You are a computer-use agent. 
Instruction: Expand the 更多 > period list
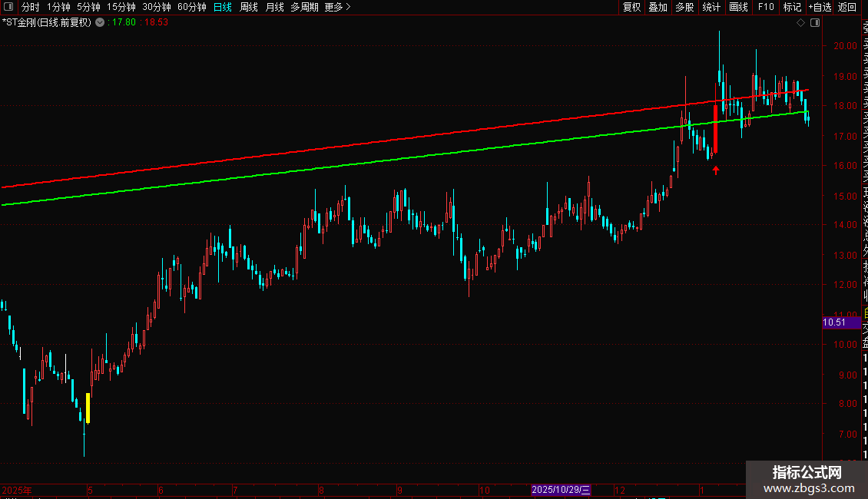338,7
